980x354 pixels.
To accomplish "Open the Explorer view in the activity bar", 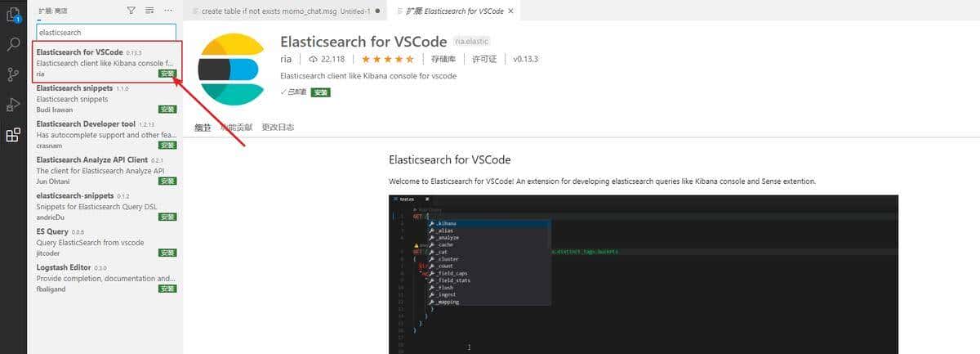I will [13, 14].
